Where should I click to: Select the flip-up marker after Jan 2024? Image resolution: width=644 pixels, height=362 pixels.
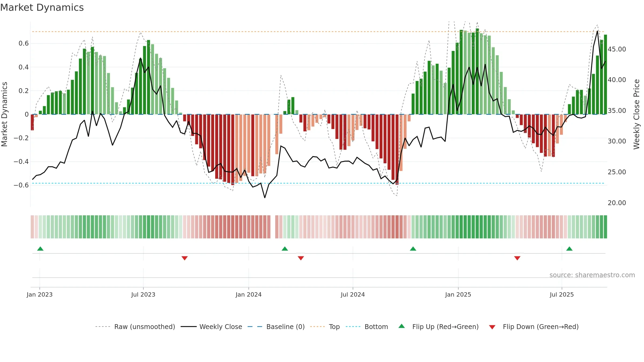pos(285,249)
